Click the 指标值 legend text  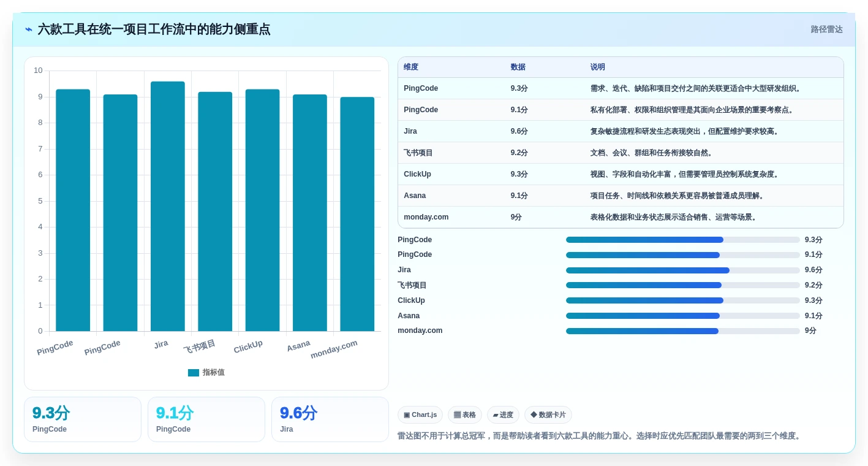pos(214,373)
